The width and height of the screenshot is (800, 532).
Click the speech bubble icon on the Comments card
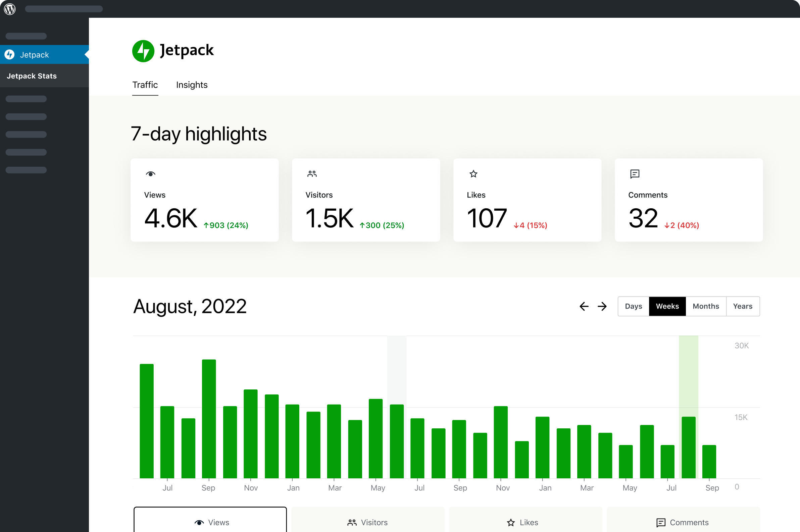coord(634,174)
